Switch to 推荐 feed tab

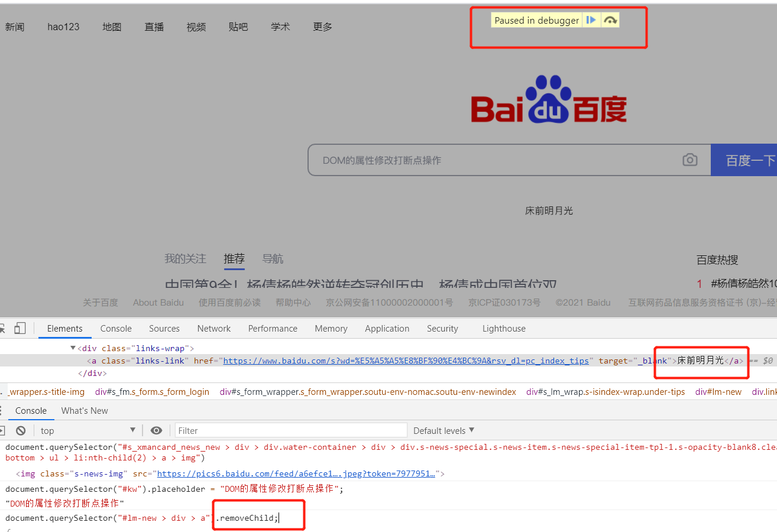234,259
